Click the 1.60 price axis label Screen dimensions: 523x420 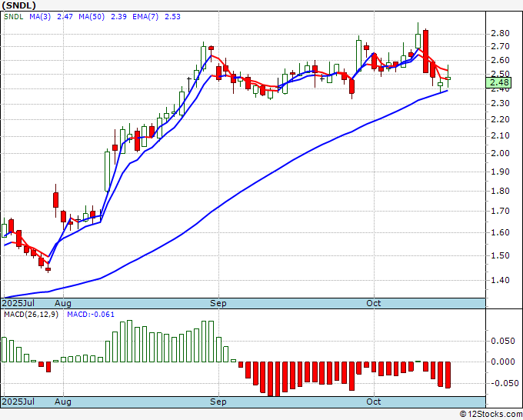pyautogui.click(x=500, y=232)
